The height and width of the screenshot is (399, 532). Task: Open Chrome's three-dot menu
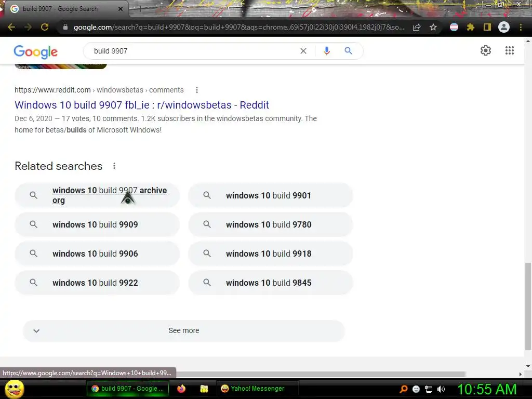coord(521,27)
